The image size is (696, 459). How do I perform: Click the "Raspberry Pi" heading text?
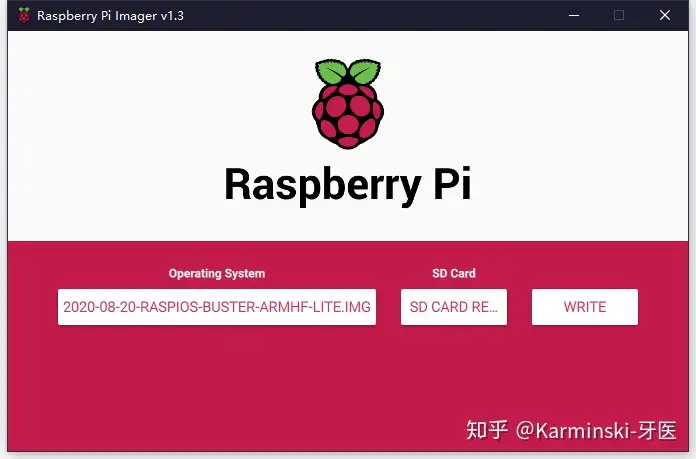pos(348,185)
